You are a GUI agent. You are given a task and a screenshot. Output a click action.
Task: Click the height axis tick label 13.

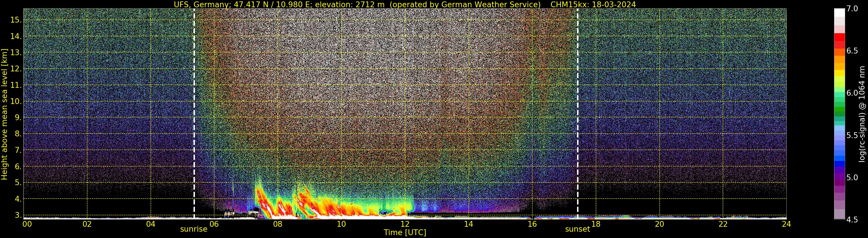pos(16,53)
